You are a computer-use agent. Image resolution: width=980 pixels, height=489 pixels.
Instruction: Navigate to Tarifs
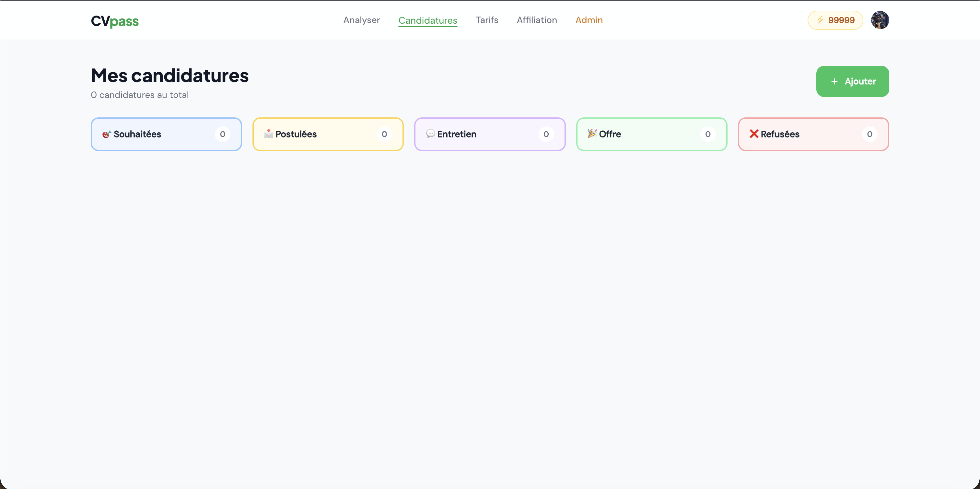pos(486,20)
